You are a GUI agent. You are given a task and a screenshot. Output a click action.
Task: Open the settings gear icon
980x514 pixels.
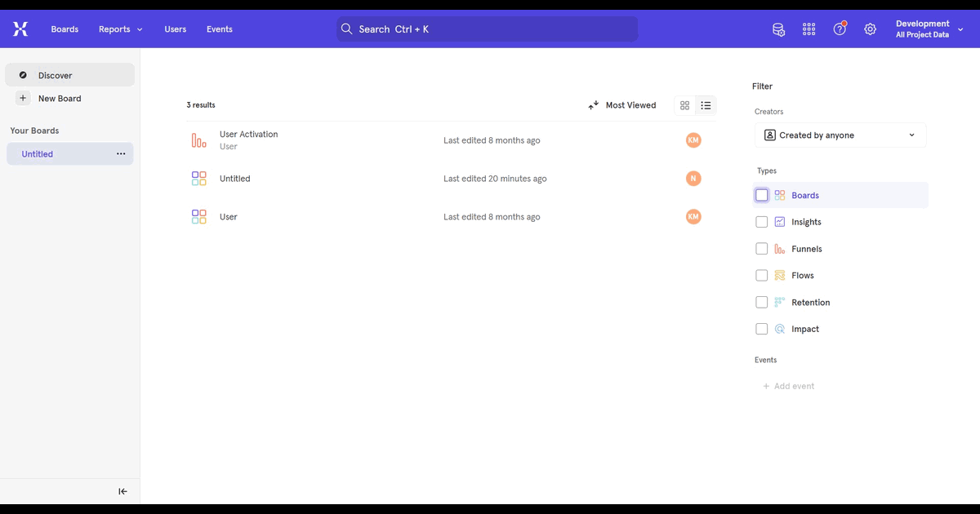871,29
